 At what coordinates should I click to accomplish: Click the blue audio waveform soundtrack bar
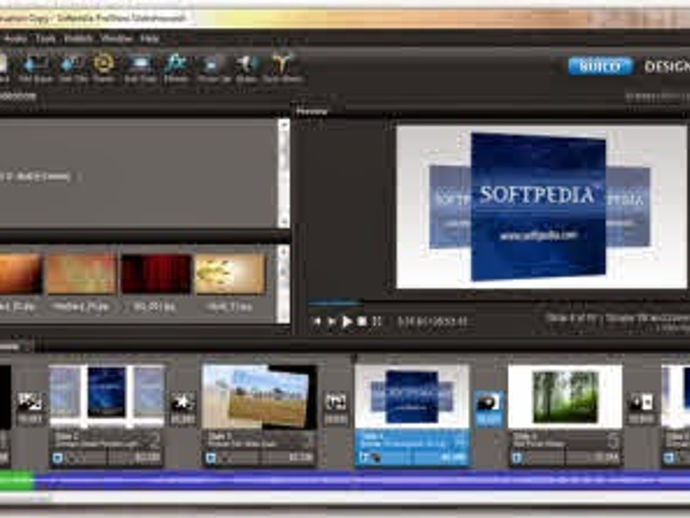[x=362, y=480]
